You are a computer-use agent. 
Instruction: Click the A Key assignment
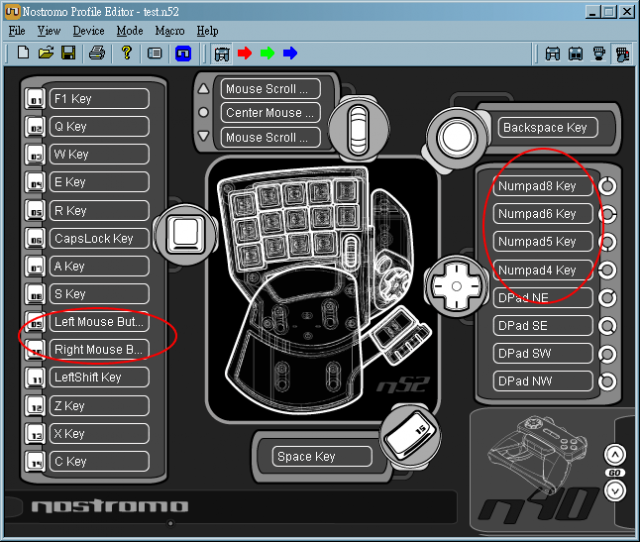(99, 266)
